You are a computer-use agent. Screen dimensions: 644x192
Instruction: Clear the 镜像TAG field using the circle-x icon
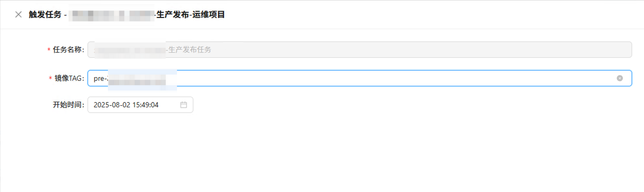pyautogui.click(x=620, y=78)
